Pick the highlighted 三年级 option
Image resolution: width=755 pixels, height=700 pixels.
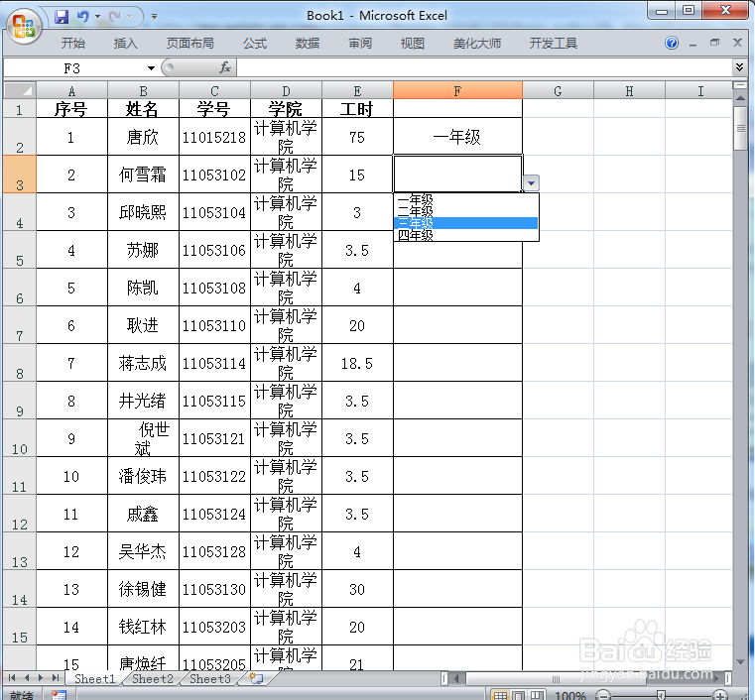[465, 223]
